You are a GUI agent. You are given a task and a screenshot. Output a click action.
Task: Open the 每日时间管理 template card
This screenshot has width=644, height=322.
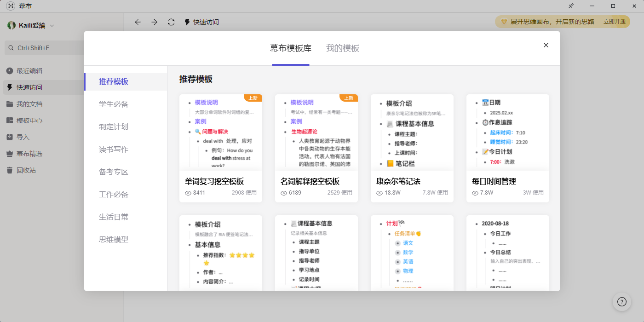[507, 147]
